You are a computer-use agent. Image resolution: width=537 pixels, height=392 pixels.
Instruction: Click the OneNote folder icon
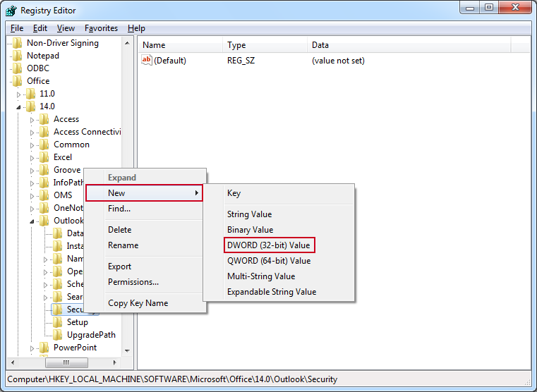tap(44, 208)
